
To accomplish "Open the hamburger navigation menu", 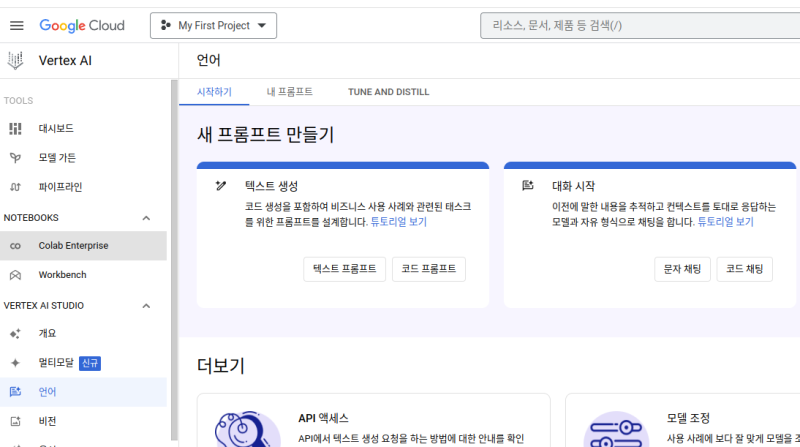I will coord(16,26).
